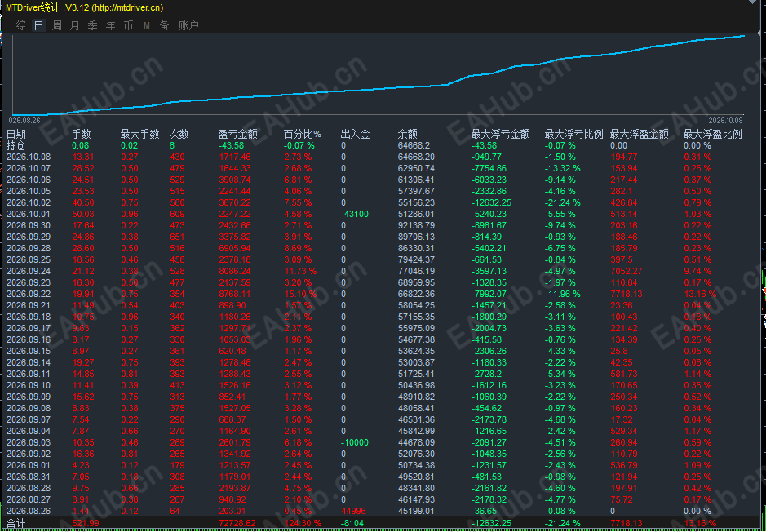Image resolution: width=766 pixels, height=532 pixels.
Task: Select the 年 yearly tab
Action: pyautogui.click(x=111, y=25)
